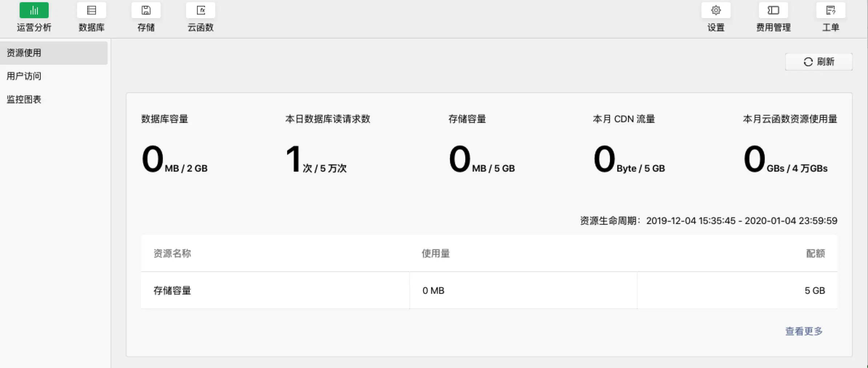The width and height of the screenshot is (868, 368).
Task: Click the 使用量 column header
Action: (436, 253)
